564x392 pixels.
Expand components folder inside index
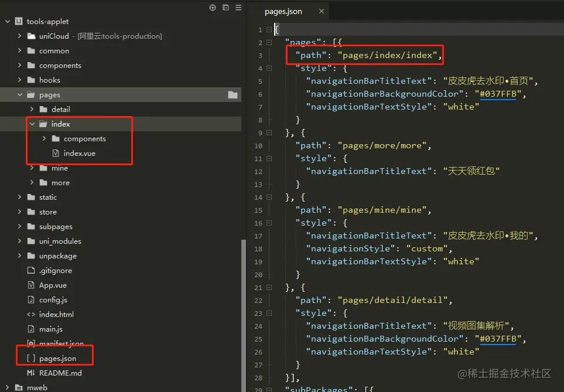coord(44,139)
